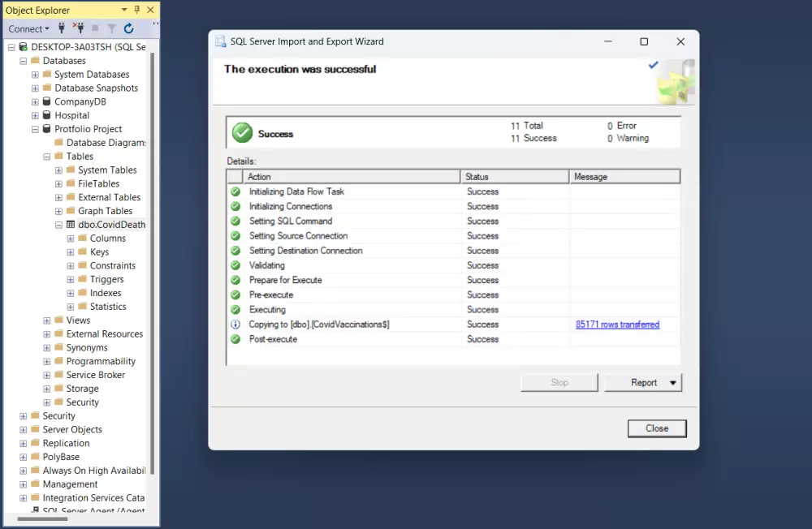
Task: Collapse the dbo.CovidDeath table node
Action: 59,226
